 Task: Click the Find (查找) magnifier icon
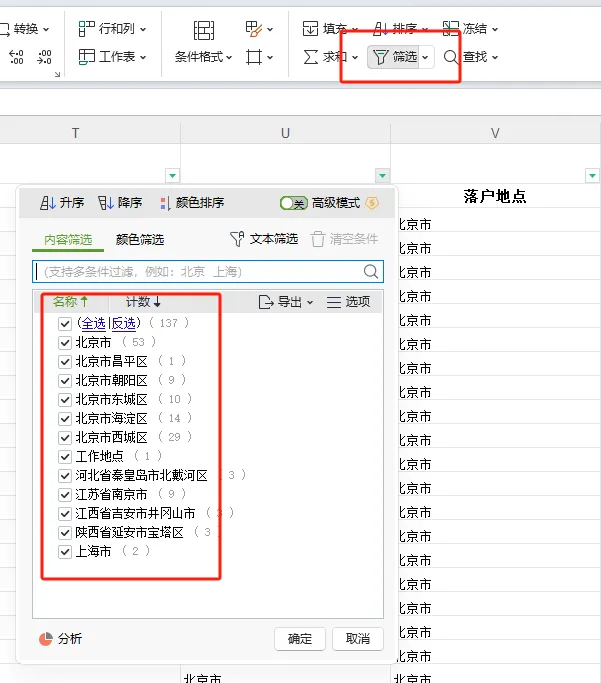[x=451, y=57]
